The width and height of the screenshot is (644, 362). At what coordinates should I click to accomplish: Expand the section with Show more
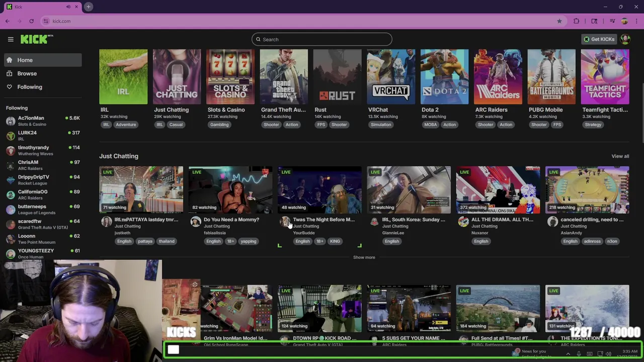[x=364, y=257]
